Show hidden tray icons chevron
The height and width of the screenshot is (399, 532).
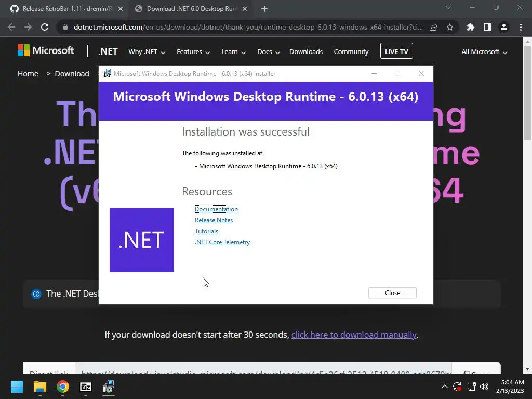pos(445,387)
